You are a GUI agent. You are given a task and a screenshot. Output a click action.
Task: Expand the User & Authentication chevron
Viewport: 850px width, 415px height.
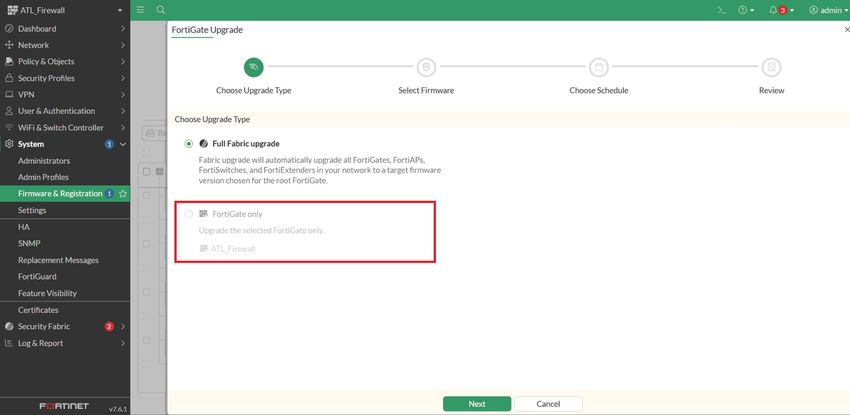pos(123,111)
